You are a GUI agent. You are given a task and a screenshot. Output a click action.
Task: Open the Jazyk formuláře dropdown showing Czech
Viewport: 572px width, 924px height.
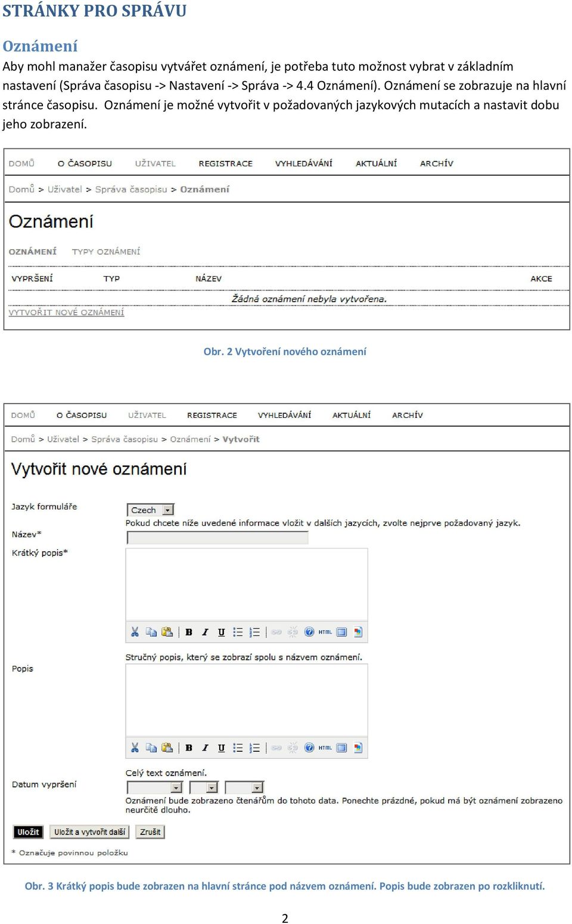[x=151, y=510]
